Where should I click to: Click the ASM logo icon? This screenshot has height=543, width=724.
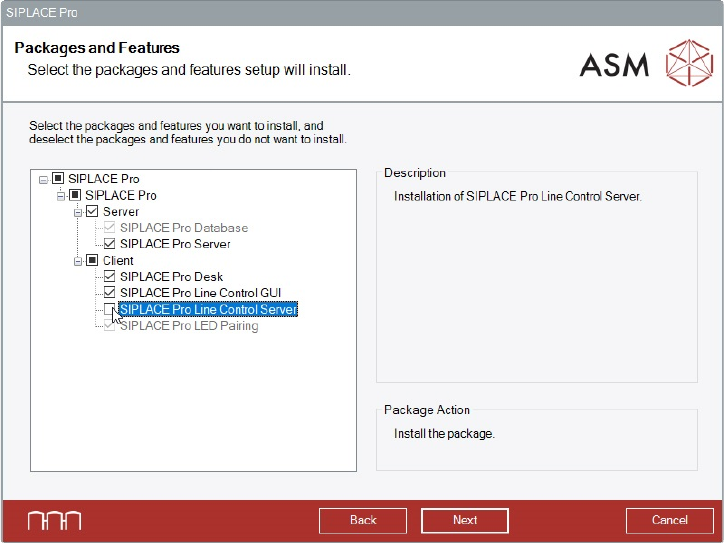pos(689,63)
